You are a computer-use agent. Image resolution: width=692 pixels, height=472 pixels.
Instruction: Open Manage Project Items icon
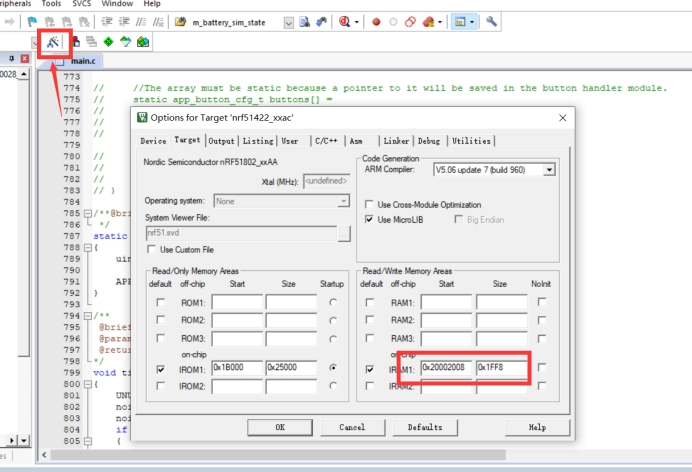(x=75, y=42)
